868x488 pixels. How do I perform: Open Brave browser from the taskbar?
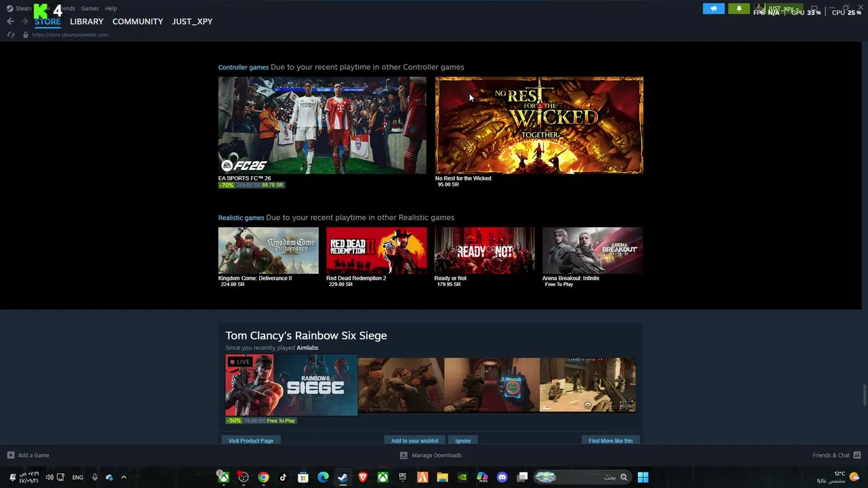(363, 477)
